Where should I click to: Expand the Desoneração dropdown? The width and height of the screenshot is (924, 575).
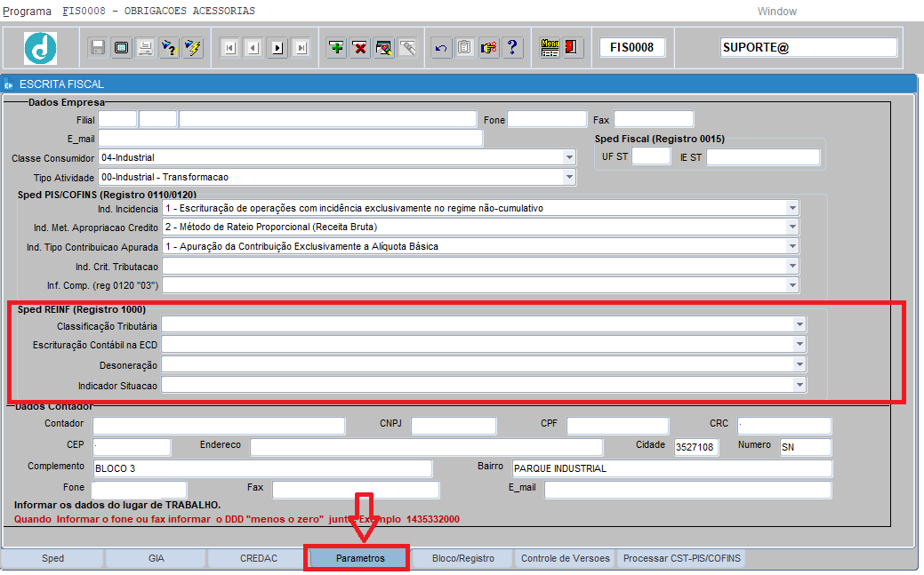[x=800, y=365]
